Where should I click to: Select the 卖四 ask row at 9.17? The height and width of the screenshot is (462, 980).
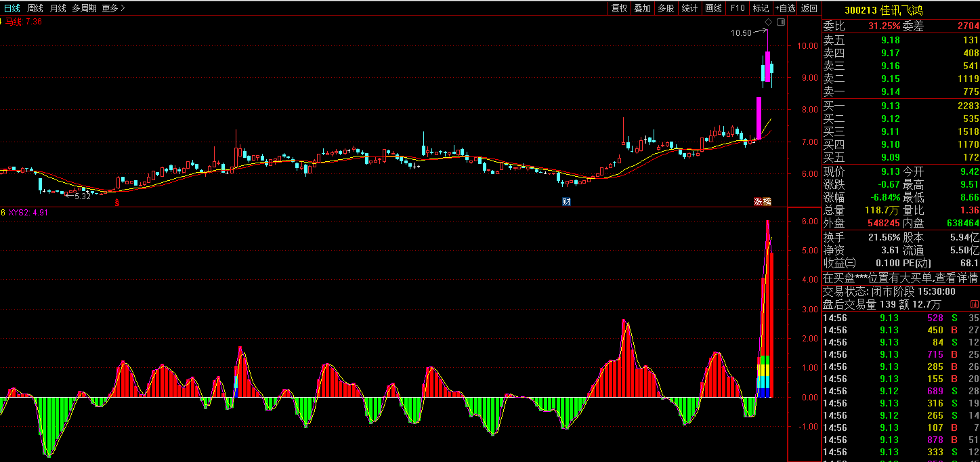(x=901, y=54)
